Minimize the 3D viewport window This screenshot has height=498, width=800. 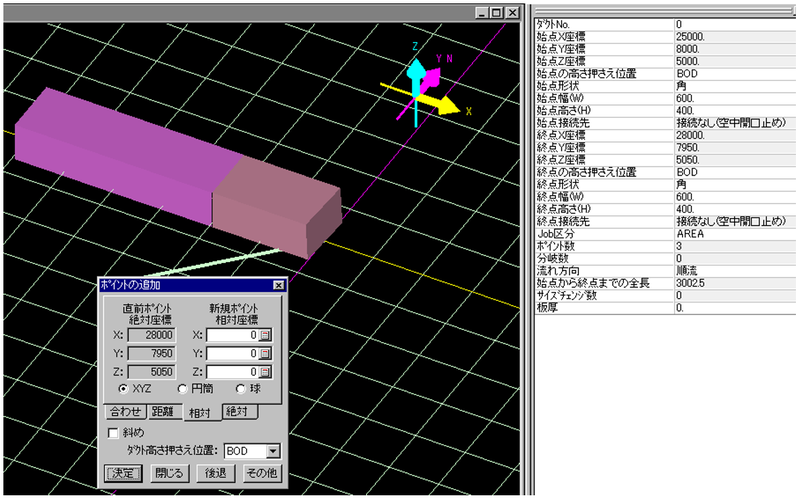(483, 13)
